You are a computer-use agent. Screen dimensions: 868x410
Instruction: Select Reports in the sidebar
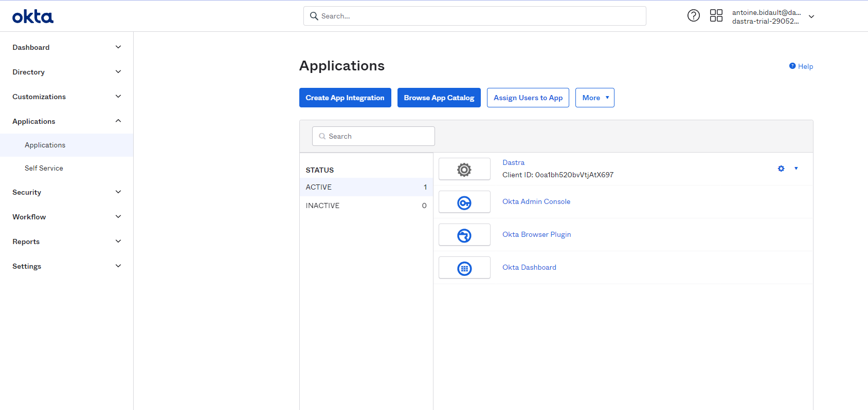pos(26,241)
